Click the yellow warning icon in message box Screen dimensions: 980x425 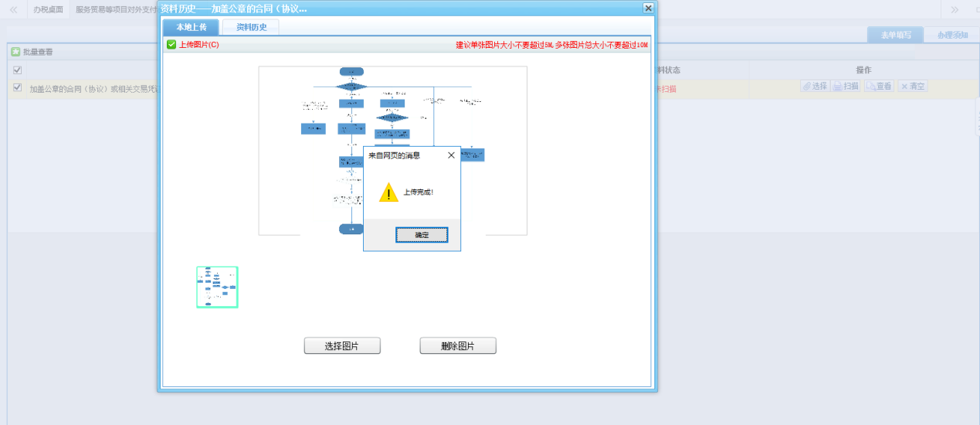click(x=388, y=192)
